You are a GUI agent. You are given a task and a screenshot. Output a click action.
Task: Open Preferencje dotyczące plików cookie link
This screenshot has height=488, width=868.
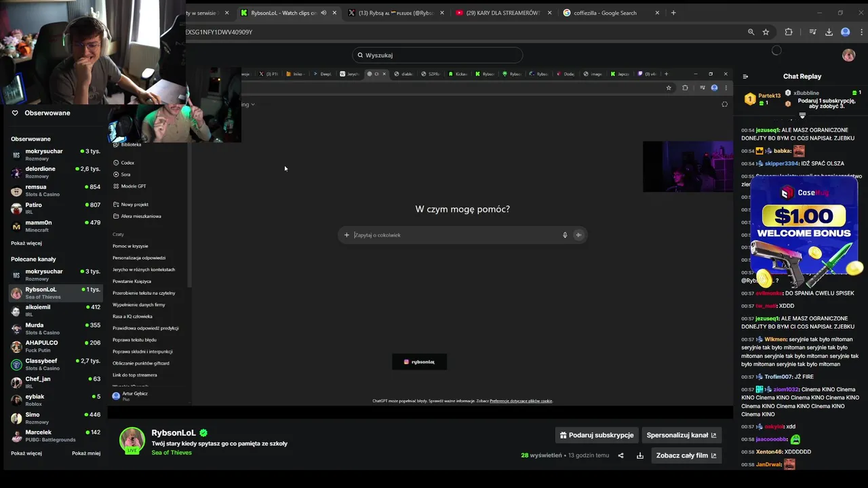coord(521,401)
